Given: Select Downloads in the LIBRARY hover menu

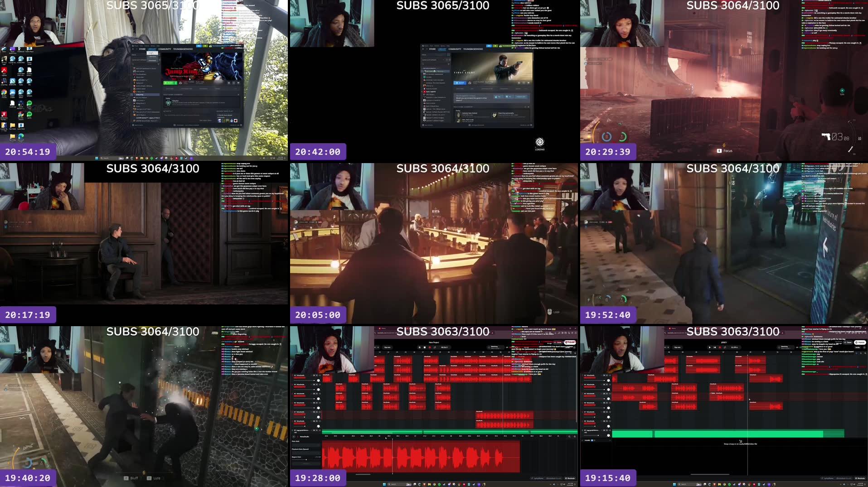Looking at the screenshot, I should (x=152, y=60).
